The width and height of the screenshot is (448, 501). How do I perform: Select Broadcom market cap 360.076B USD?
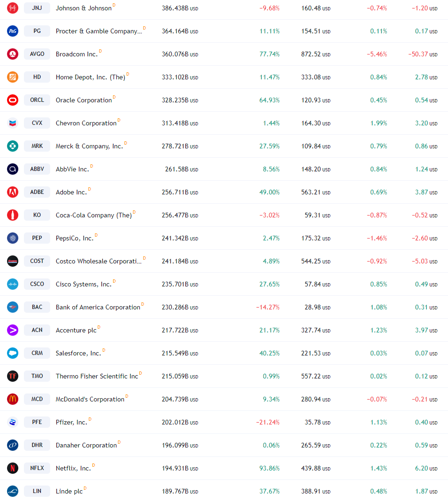click(180, 54)
